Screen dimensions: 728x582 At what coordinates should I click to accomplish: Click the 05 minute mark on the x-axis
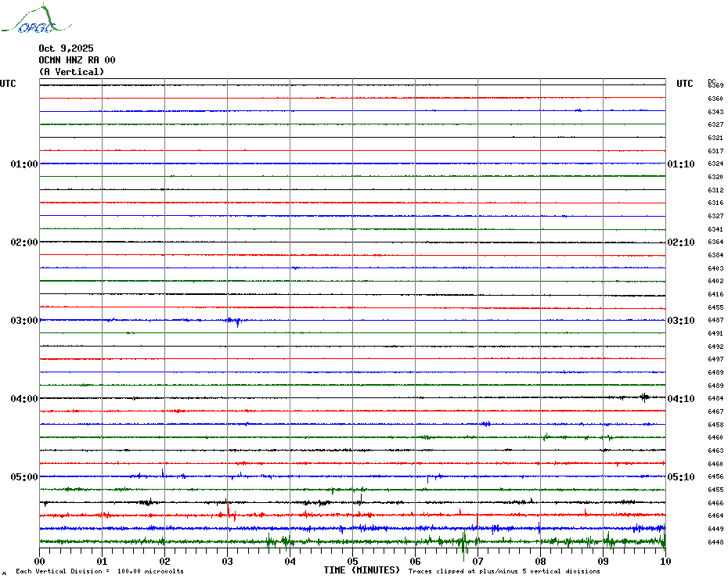tap(352, 561)
